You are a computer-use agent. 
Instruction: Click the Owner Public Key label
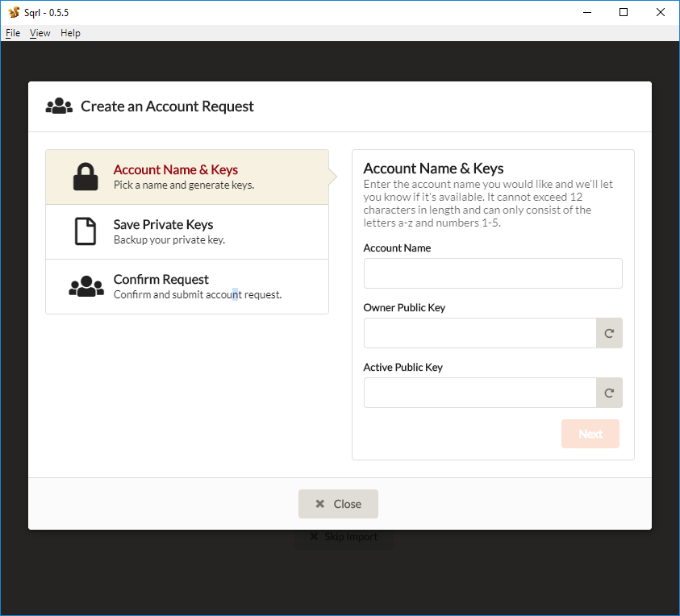(x=404, y=308)
